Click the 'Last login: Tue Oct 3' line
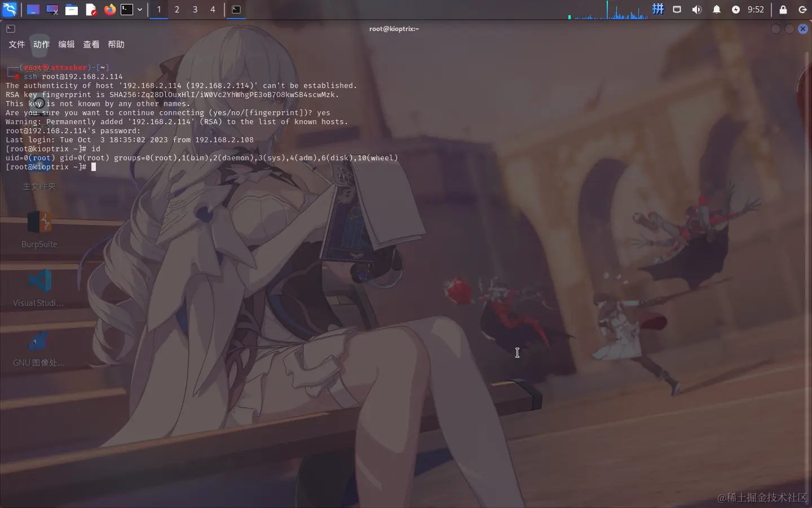 (130, 140)
